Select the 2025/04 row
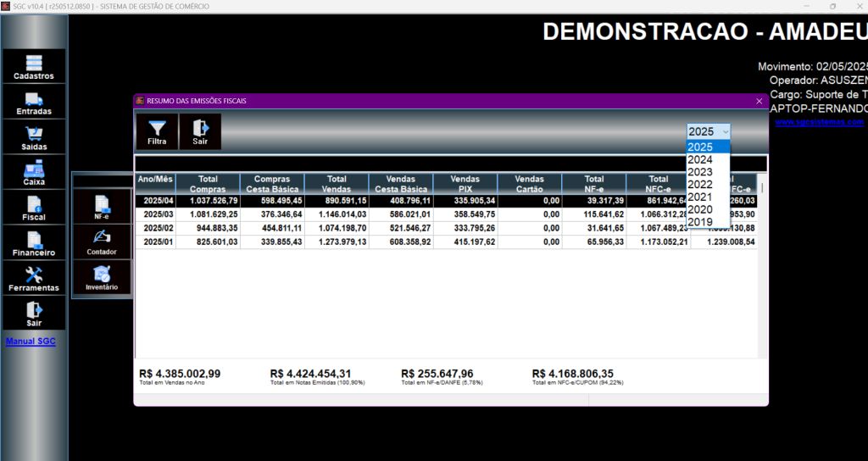 446,201
